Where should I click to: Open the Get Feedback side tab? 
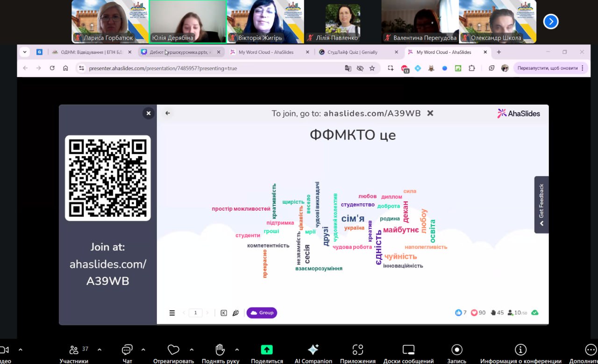click(x=541, y=204)
